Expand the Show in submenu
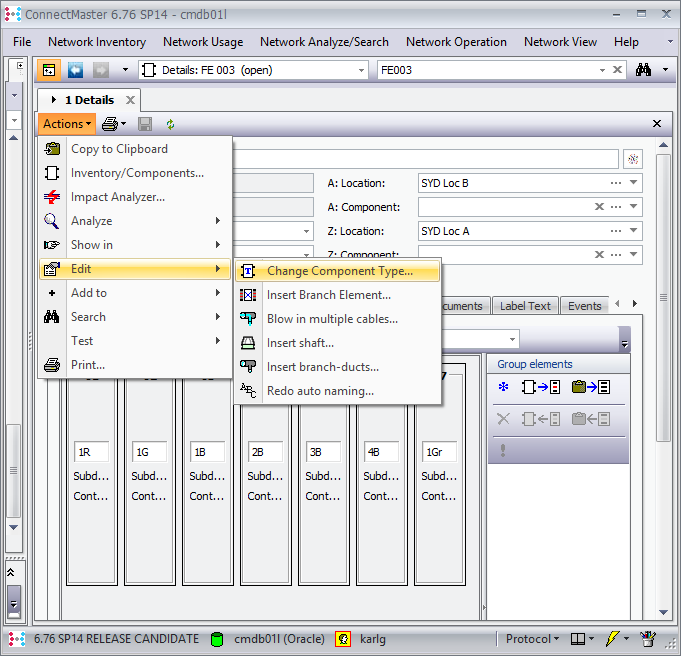The image size is (681, 656). (135, 245)
